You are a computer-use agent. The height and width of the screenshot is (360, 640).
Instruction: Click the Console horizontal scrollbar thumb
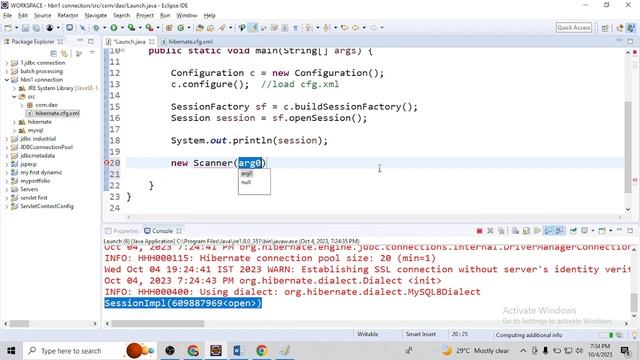click(x=158, y=324)
